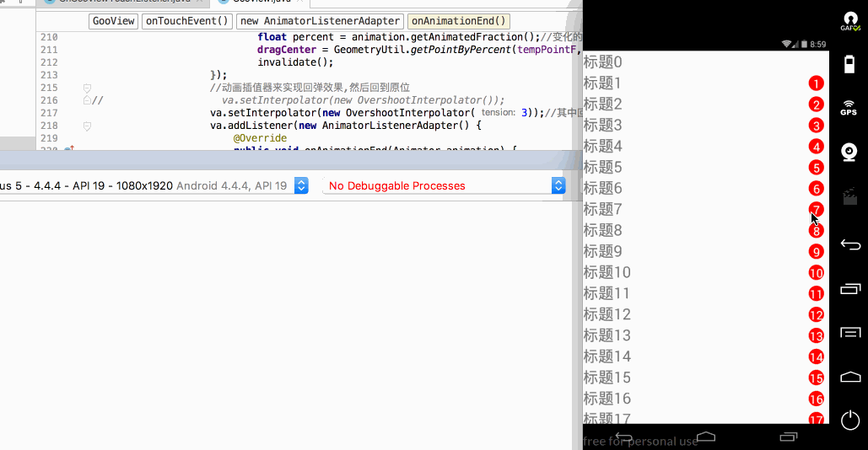This screenshot has width=868, height=450.
Task: Open Genymotion screen capture clapperboard icon
Action: point(849,197)
